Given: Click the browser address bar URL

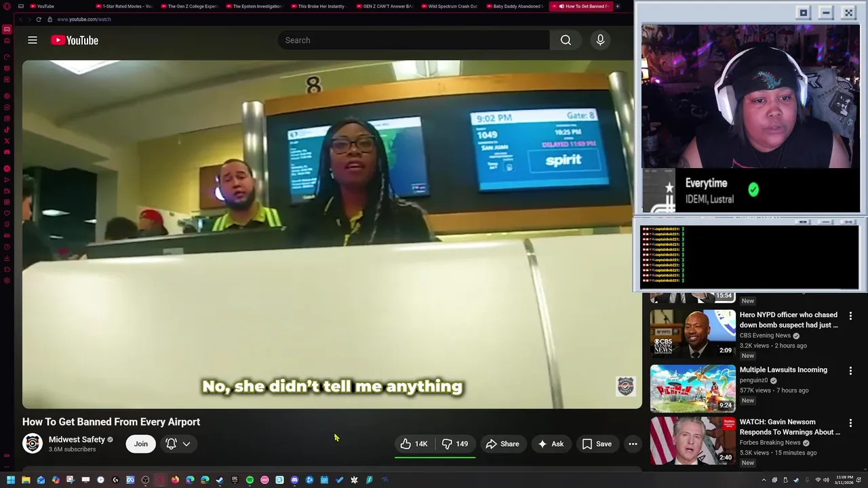Looking at the screenshot, I should pos(84,19).
